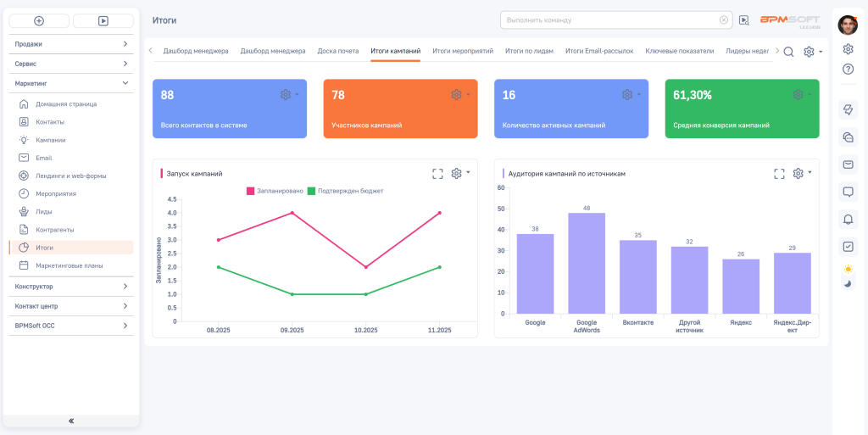Open Лиды section
The image size is (868, 435).
pos(71,211)
